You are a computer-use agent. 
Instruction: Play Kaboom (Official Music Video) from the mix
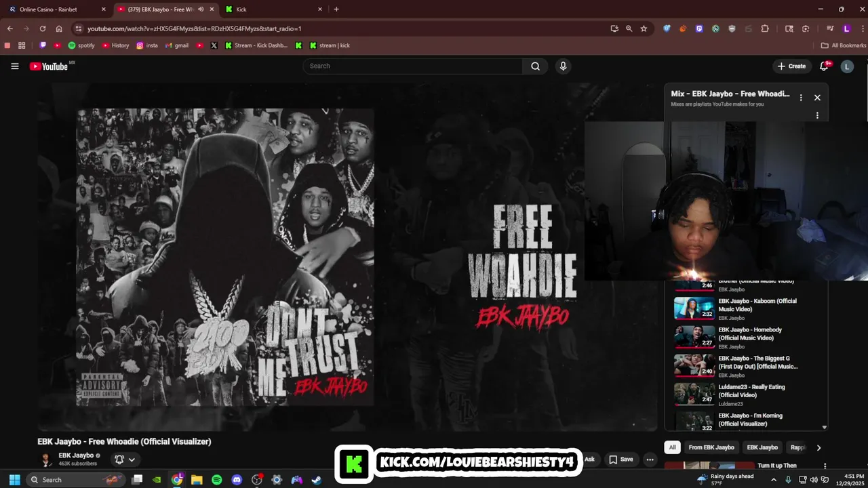737,308
